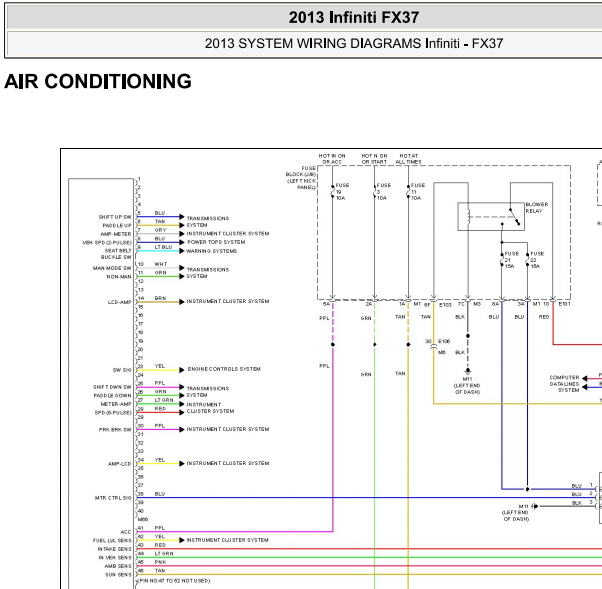Select the "AMP-LCD" pin label
The width and height of the screenshot is (602, 589).
tap(119, 464)
